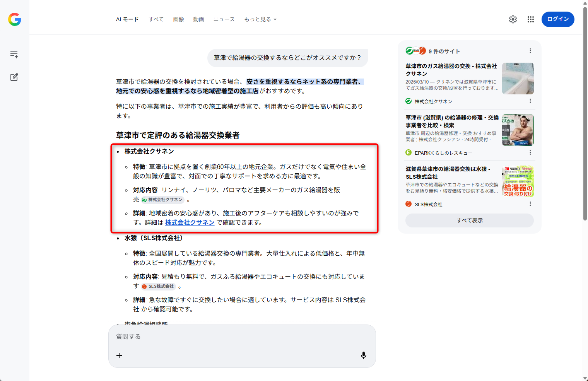This screenshot has height=381, width=588.
Task: Click the ログイン button
Action: (558, 19)
